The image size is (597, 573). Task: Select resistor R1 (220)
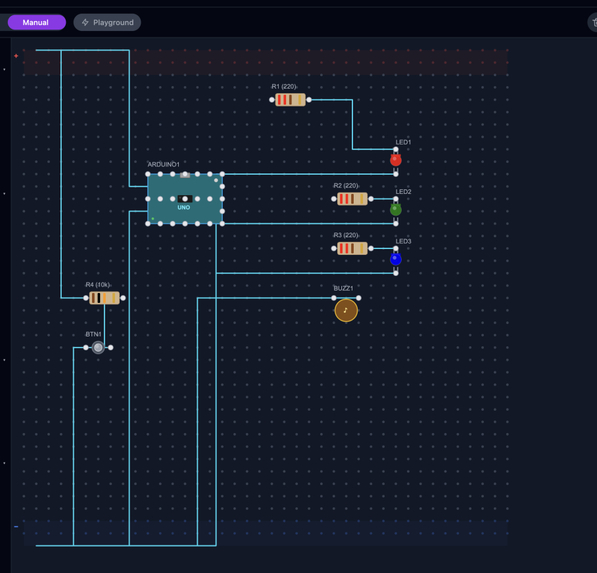(290, 100)
